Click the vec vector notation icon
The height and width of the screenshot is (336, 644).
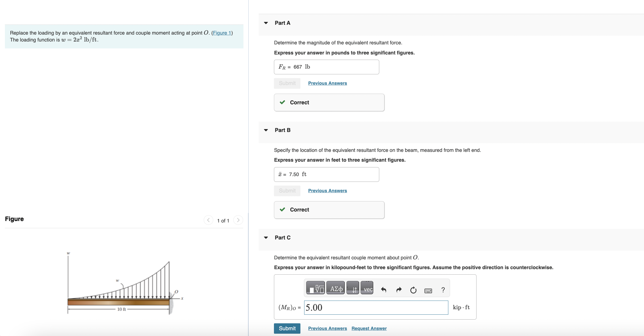coord(367,288)
